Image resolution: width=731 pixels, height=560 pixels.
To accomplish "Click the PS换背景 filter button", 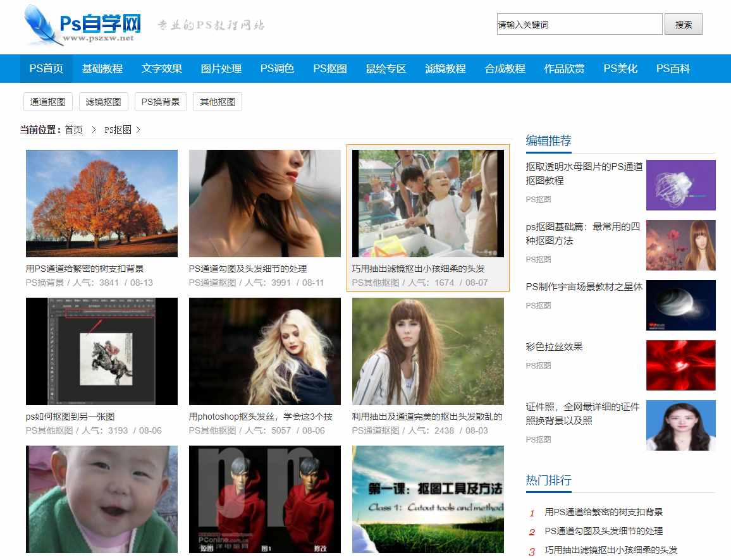I will (x=160, y=101).
